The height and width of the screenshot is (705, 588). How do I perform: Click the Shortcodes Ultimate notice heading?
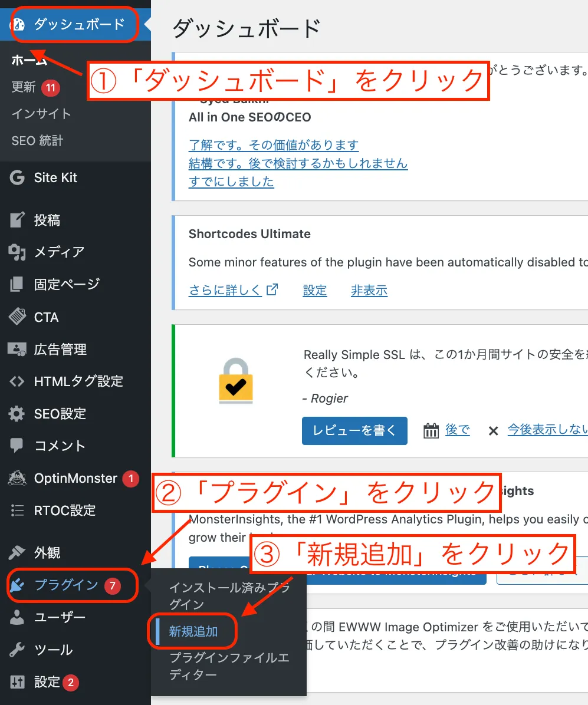pyautogui.click(x=249, y=234)
